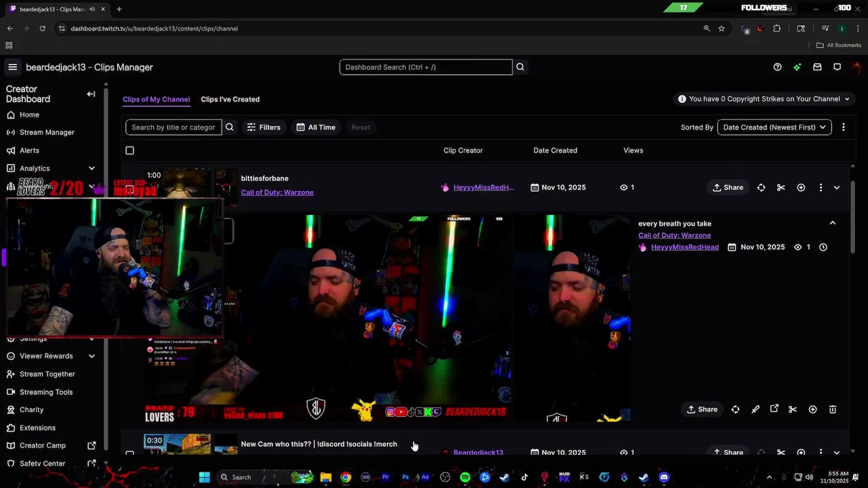Open HeyyyMissRedHead creator link in expanded clip
868x488 pixels.
684,247
